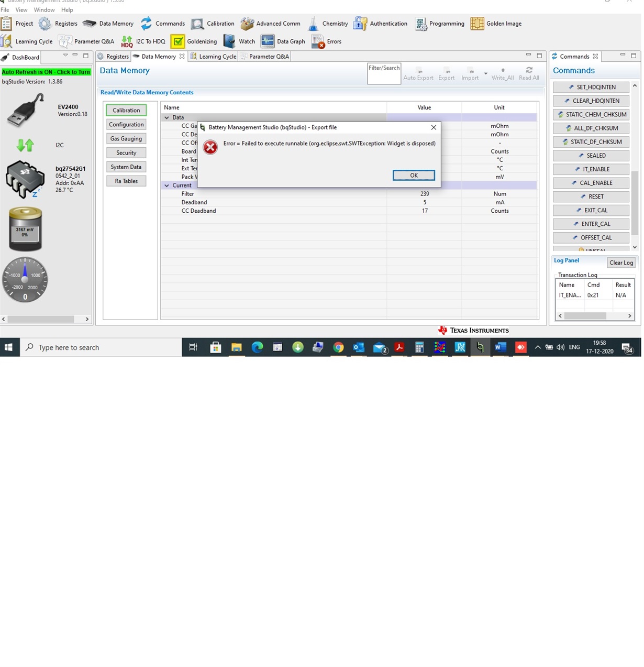Close the Export file error dialog
The height and width of the screenshot is (667, 644).
coord(434,127)
